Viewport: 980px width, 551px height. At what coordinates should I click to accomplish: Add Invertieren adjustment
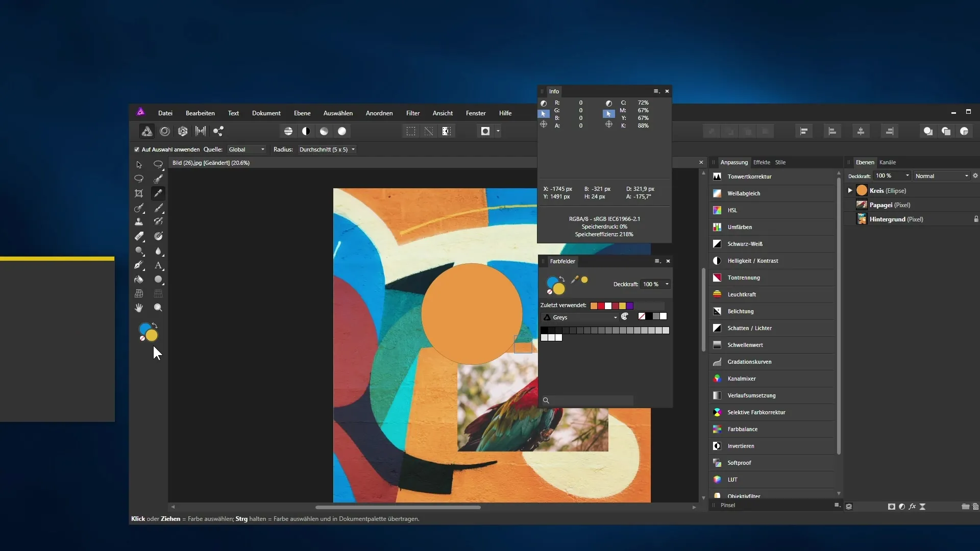[x=773, y=446]
